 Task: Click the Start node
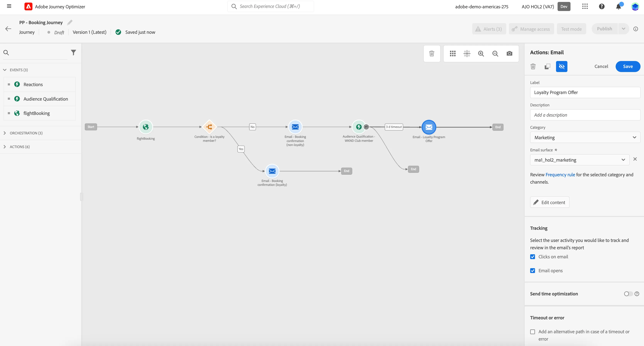[x=91, y=127]
